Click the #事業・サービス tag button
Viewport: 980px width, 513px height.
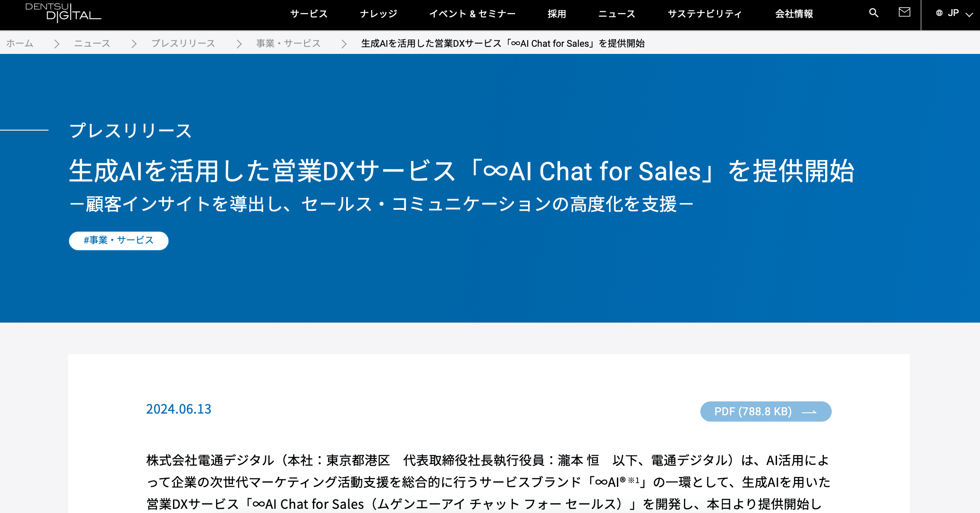[x=119, y=240]
